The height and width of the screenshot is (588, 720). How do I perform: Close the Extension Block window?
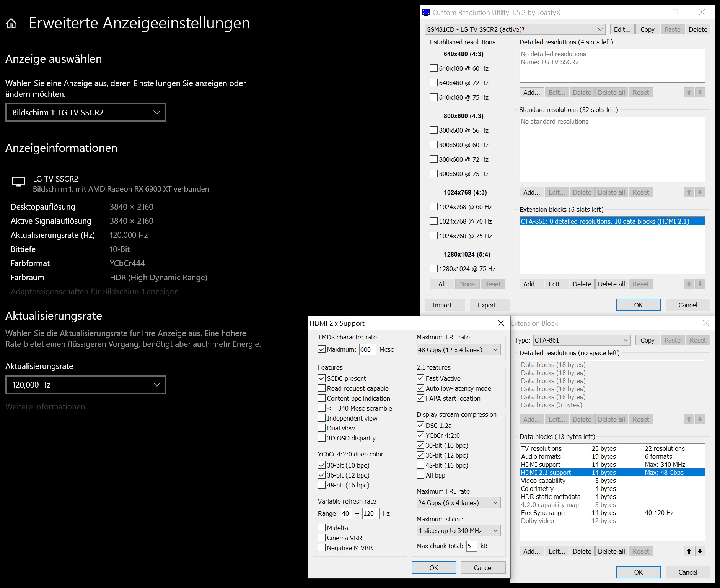[x=705, y=323]
